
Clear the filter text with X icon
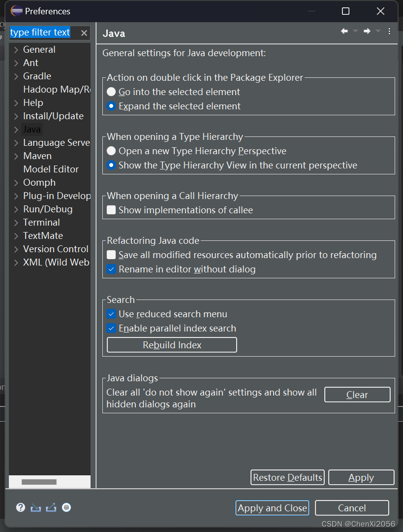tap(84, 33)
